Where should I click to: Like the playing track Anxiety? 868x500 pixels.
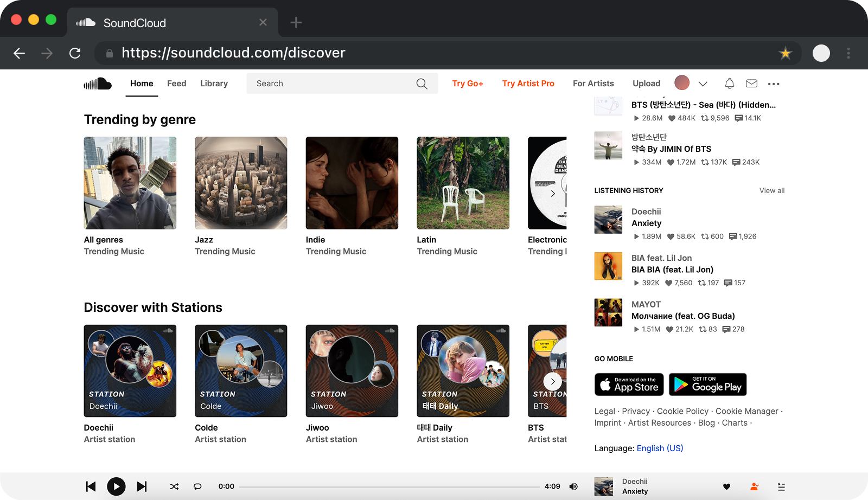(x=726, y=486)
